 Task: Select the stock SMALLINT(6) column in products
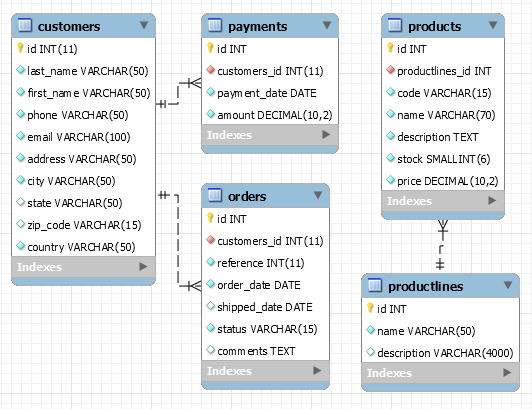443,159
